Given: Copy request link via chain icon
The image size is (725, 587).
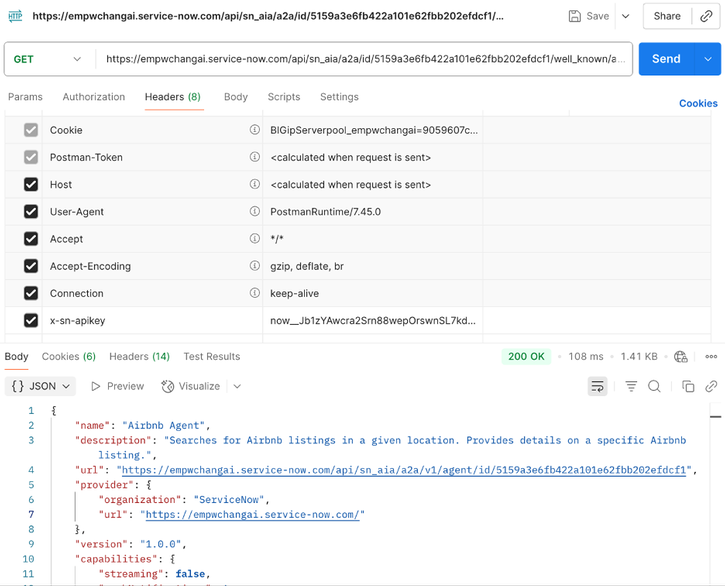Looking at the screenshot, I should point(706,16).
